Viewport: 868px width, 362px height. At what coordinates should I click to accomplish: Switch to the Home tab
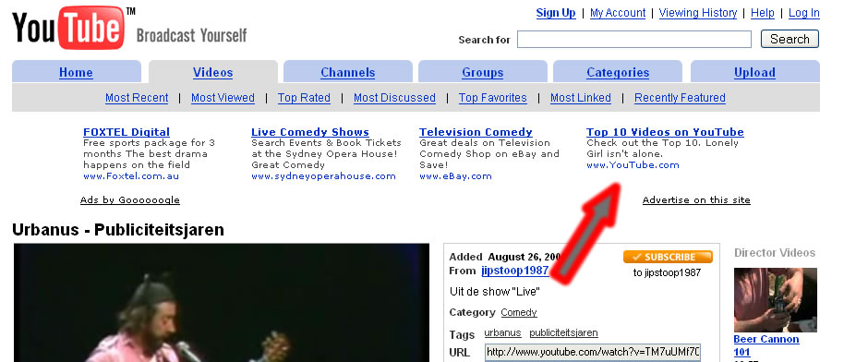click(x=76, y=73)
